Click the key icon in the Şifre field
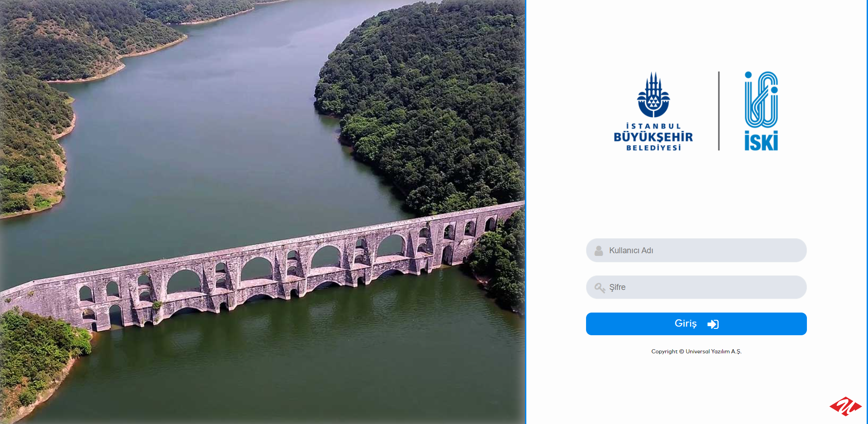Viewport: 868px width, 424px height. (x=600, y=288)
